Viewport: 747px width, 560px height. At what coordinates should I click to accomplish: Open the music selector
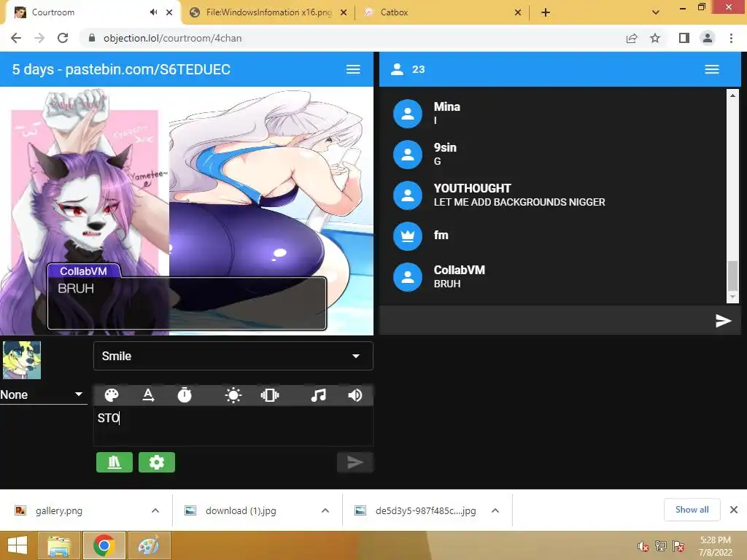(318, 395)
